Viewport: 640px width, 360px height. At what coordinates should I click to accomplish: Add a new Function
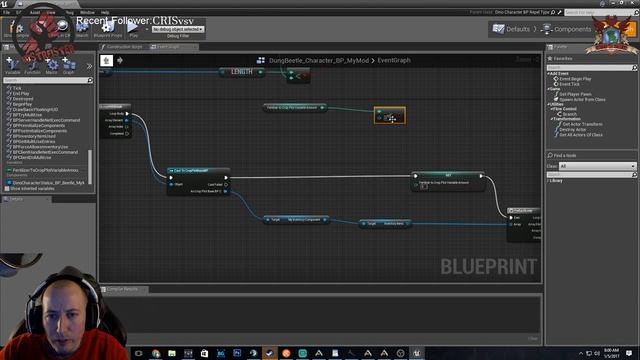pos(32,65)
